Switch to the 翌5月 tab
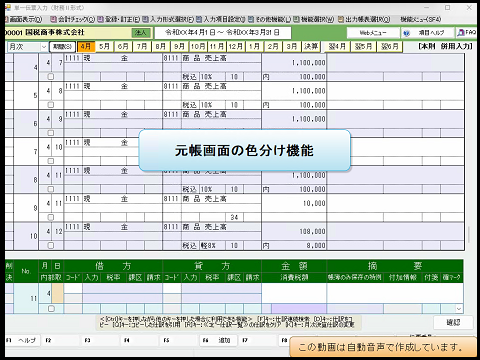This screenshot has width=480, height=360. tap(363, 47)
